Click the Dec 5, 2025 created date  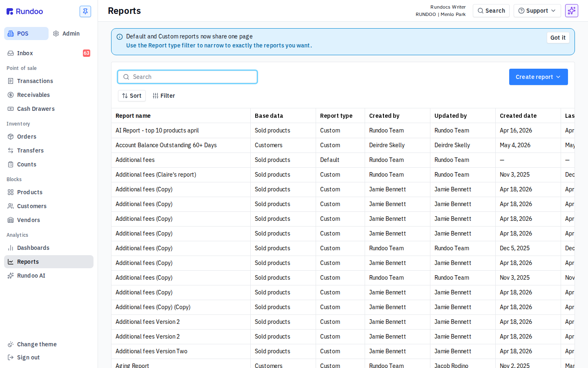514,248
